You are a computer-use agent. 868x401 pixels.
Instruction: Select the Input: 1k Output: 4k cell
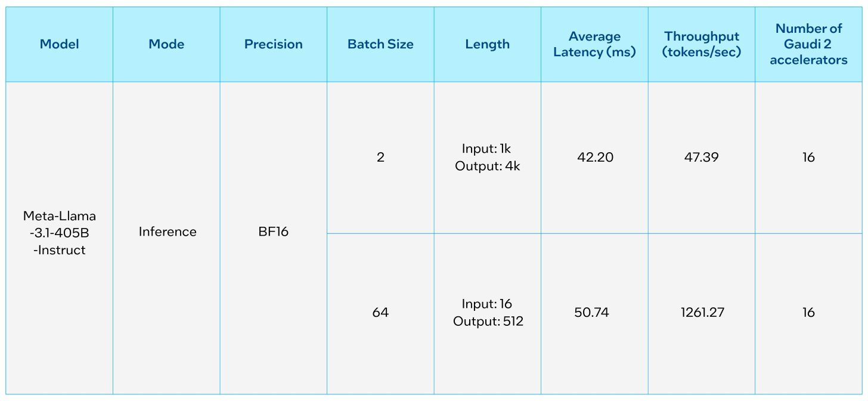click(487, 158)
